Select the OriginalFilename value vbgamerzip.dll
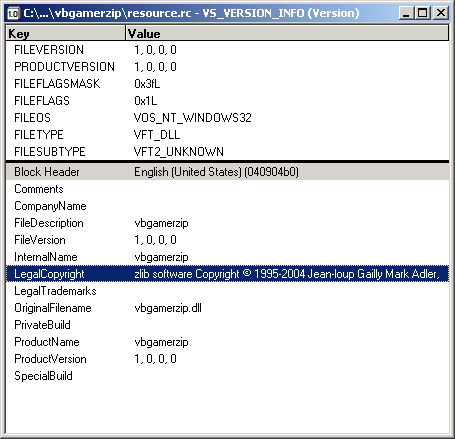The image size is (455, 439). pyautogui.click(x=168, y=308)
